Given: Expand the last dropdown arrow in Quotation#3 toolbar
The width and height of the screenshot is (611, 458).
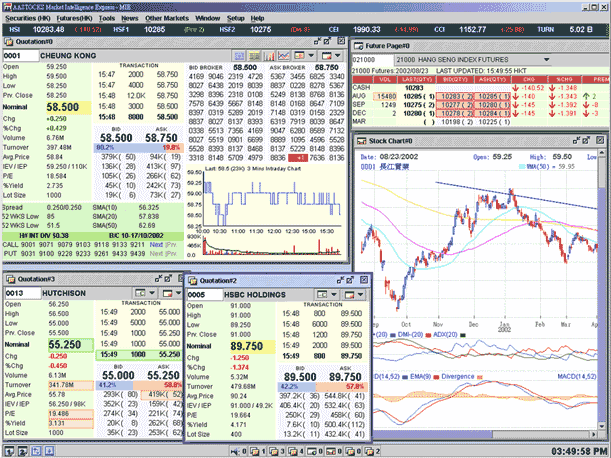Looking at the screenshot, I should click(178, 293).
